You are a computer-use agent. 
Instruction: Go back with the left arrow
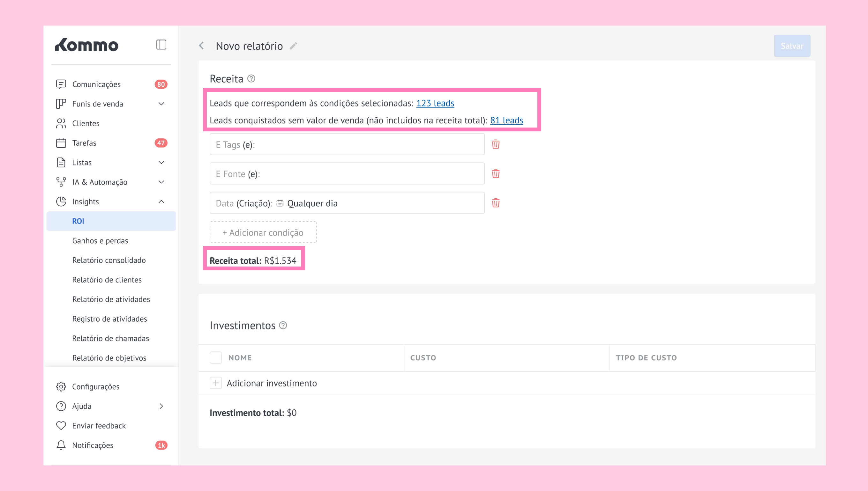[x=201, y=46]
